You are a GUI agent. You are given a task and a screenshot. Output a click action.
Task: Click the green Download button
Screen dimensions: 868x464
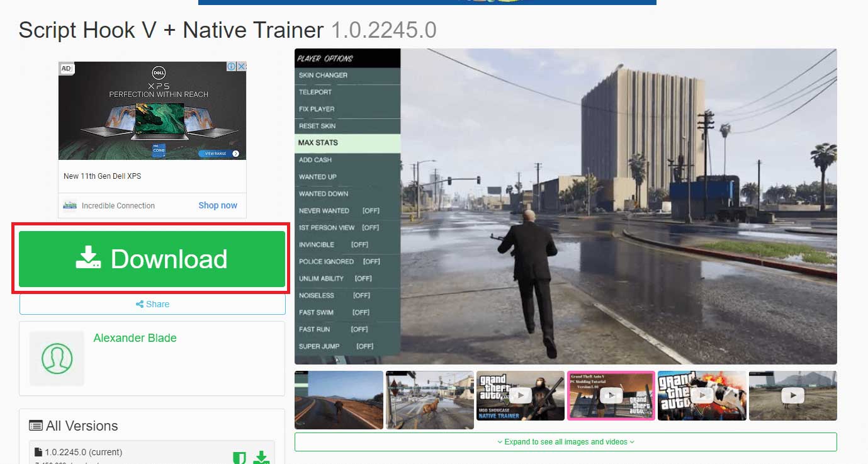point(152,259)
